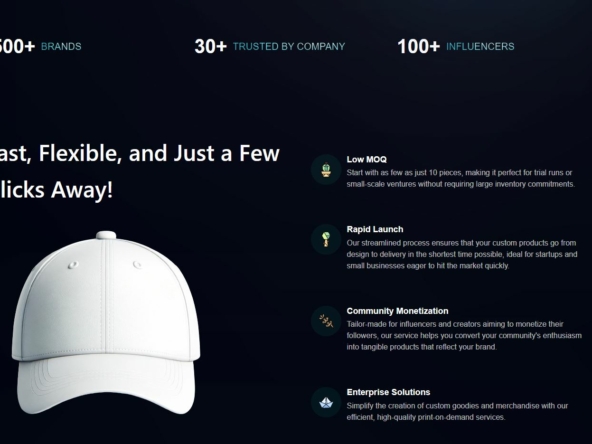The image size is (592, 444).
Task: Click the TRUSTED BY COMPANY label
Action: pyautogui.click(x=289, y=46)
